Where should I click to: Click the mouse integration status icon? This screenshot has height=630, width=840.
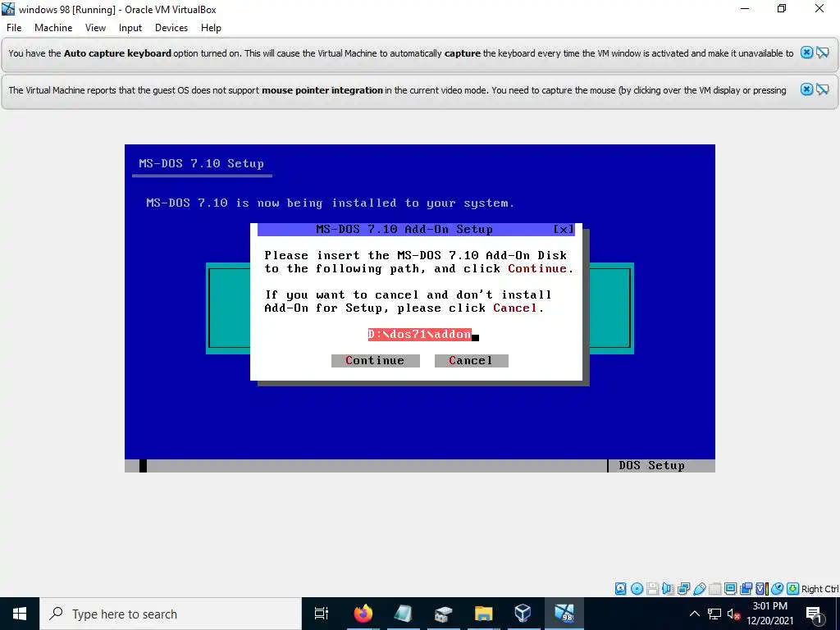tap(777, 589)
